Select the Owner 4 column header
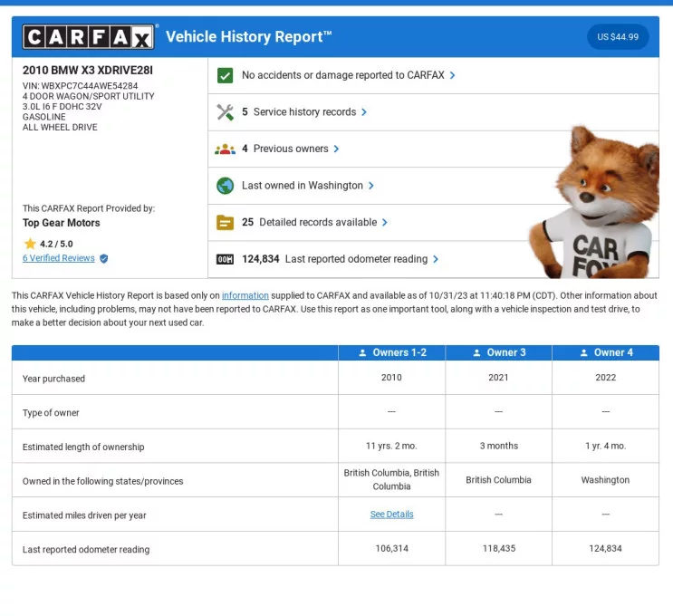The image size is (673, 616). coord(605,352)
